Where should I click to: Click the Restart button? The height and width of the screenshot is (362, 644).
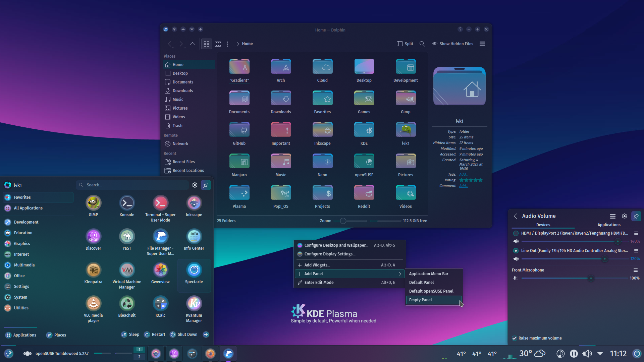[x=155, y=335]
